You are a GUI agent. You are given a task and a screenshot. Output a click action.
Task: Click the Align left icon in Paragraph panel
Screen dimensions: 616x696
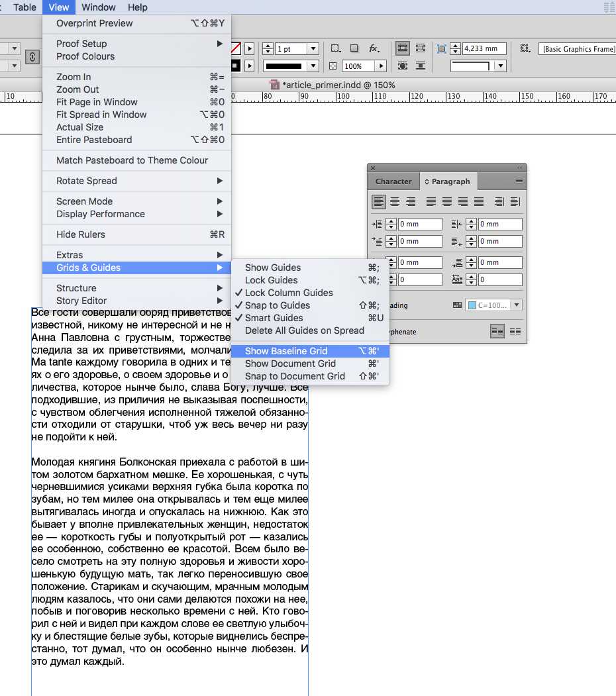(x=379, y=202)
